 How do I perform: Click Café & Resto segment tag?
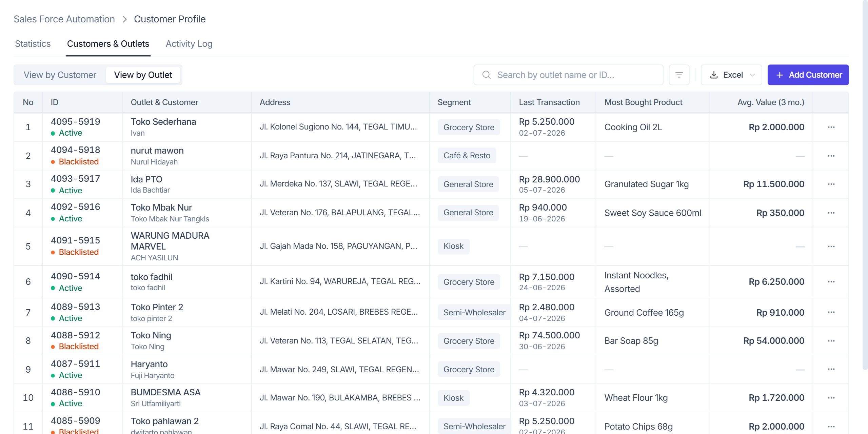467,156
